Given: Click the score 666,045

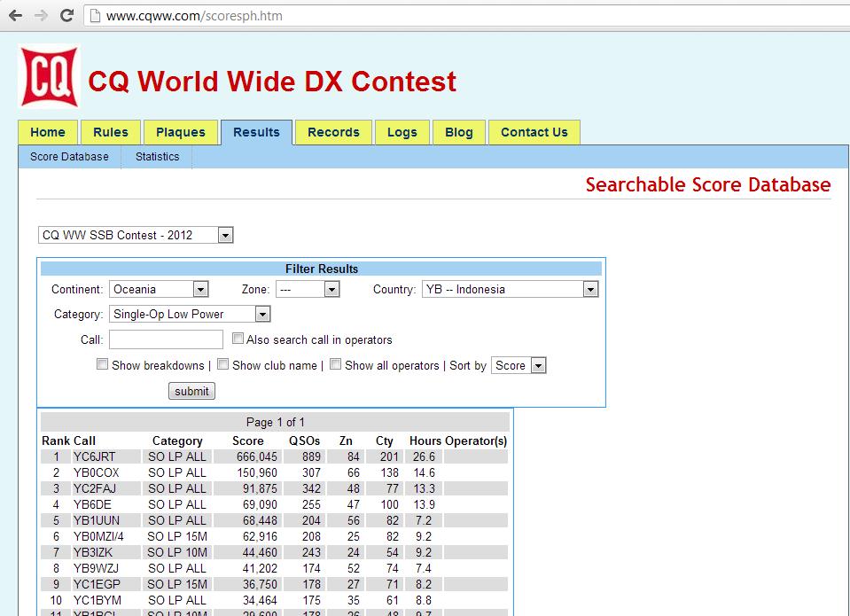Looking at the screenshot, I should 257,457.
